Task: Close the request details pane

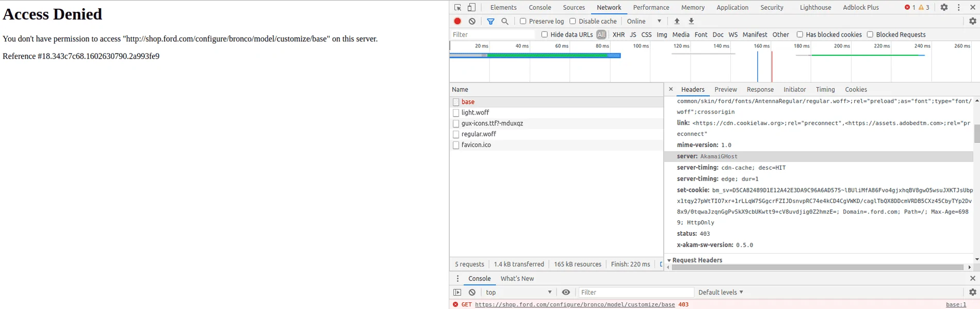Action: tap(671, 89)
